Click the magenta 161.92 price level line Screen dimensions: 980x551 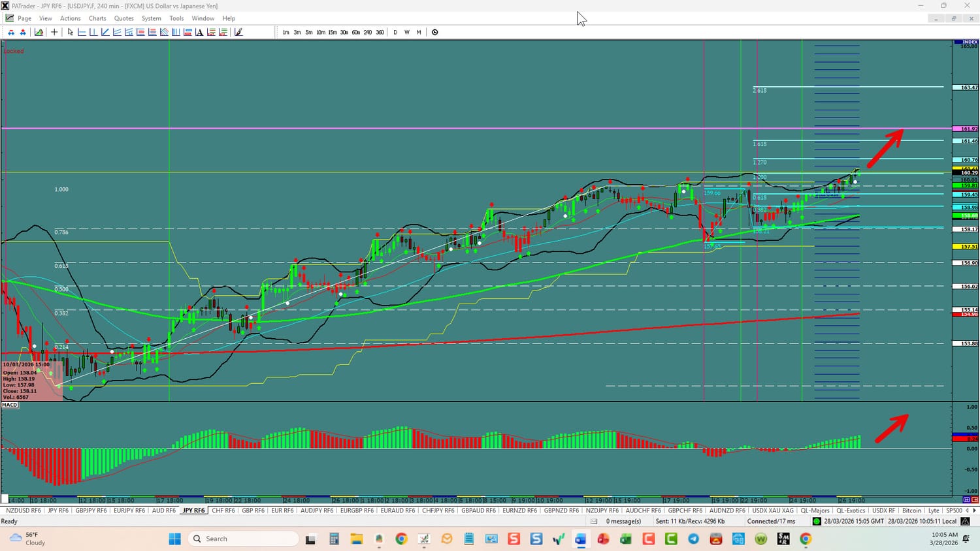click(457, 128)
